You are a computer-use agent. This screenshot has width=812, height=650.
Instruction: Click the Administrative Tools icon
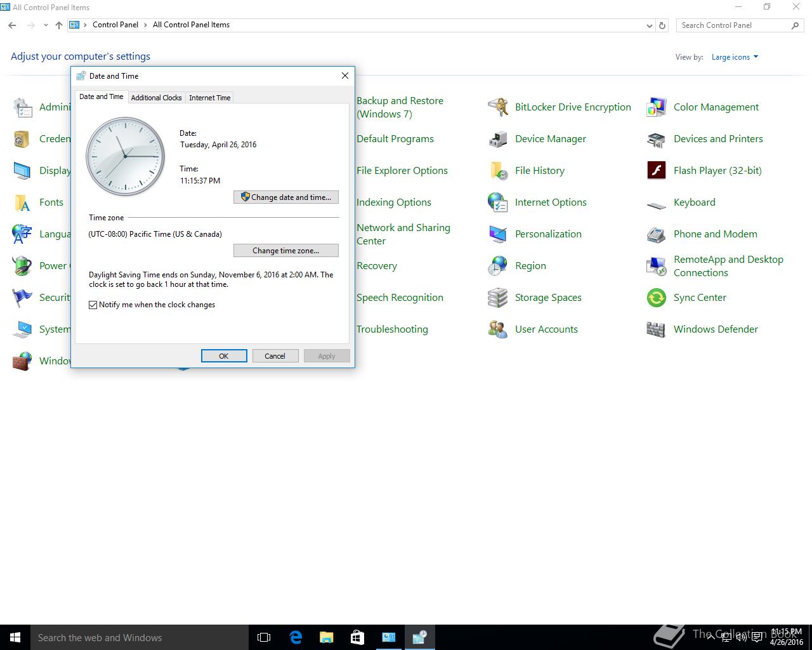22,107
